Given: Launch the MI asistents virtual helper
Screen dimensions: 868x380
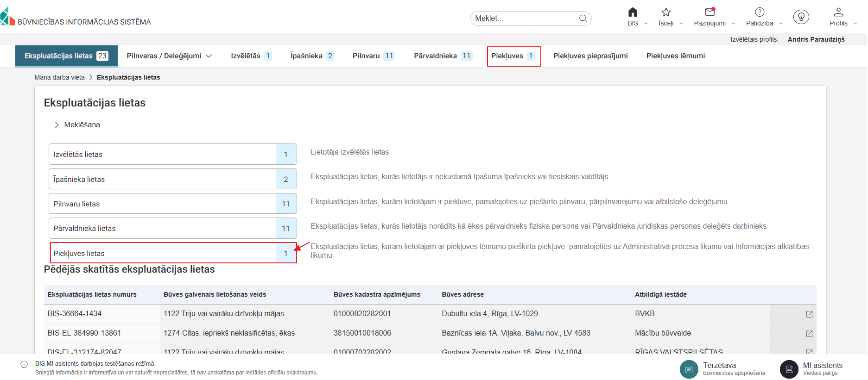Looking at the screenshot, I should pos(789,369).
